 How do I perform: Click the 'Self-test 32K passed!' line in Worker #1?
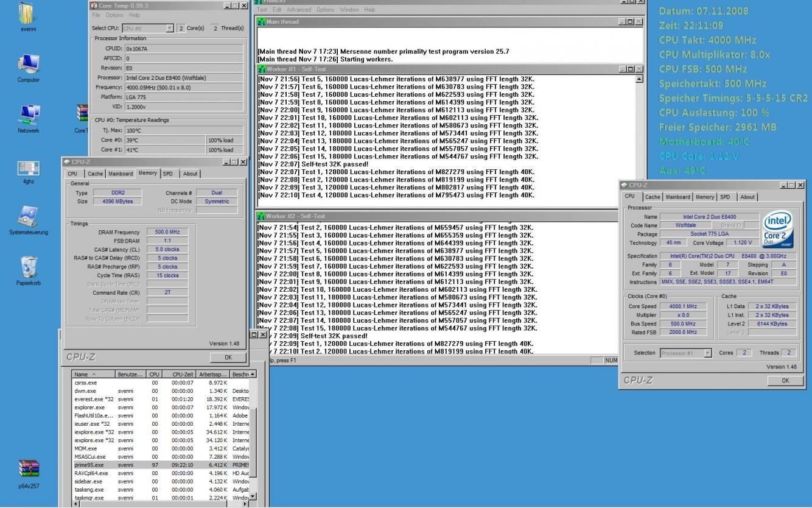pos(313,164)
